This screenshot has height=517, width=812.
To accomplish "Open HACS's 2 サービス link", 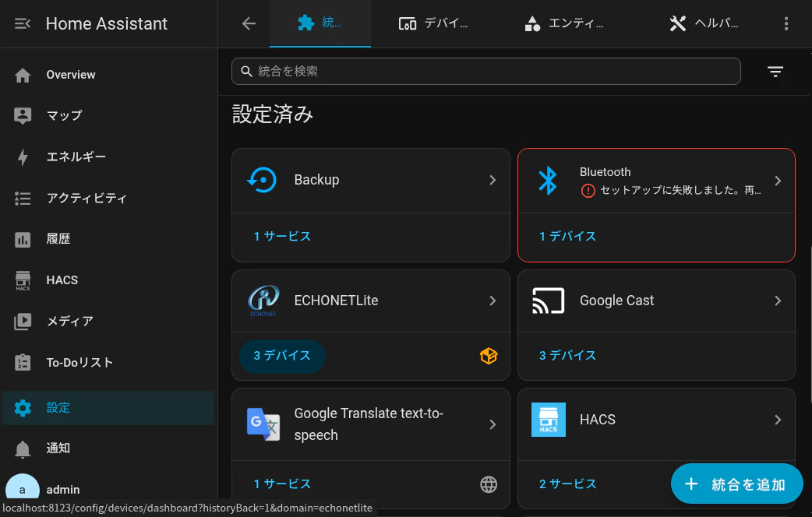I will click(567, 484).
